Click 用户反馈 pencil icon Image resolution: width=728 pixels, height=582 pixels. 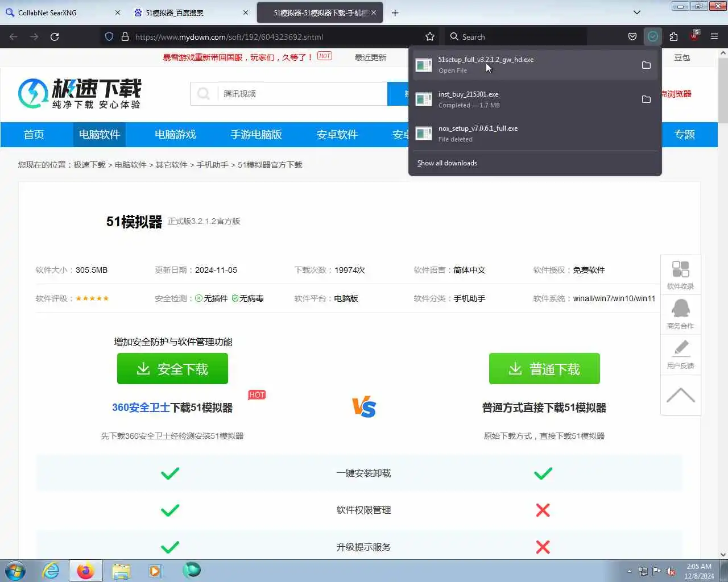pyautogui.click(x=680, y=354)
